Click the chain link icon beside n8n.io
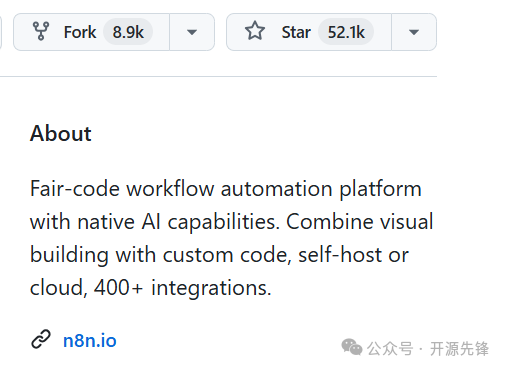The image size is (505, 369). [x=41, y=339]
